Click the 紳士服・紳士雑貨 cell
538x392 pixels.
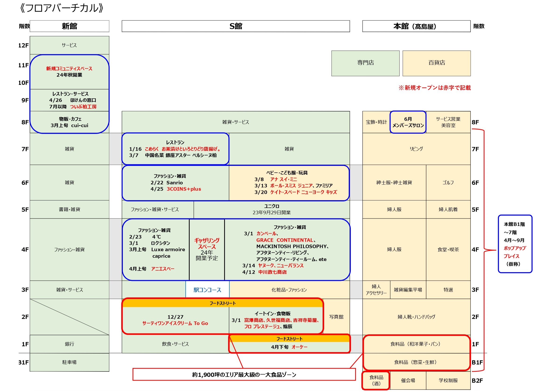coord(394,183)
